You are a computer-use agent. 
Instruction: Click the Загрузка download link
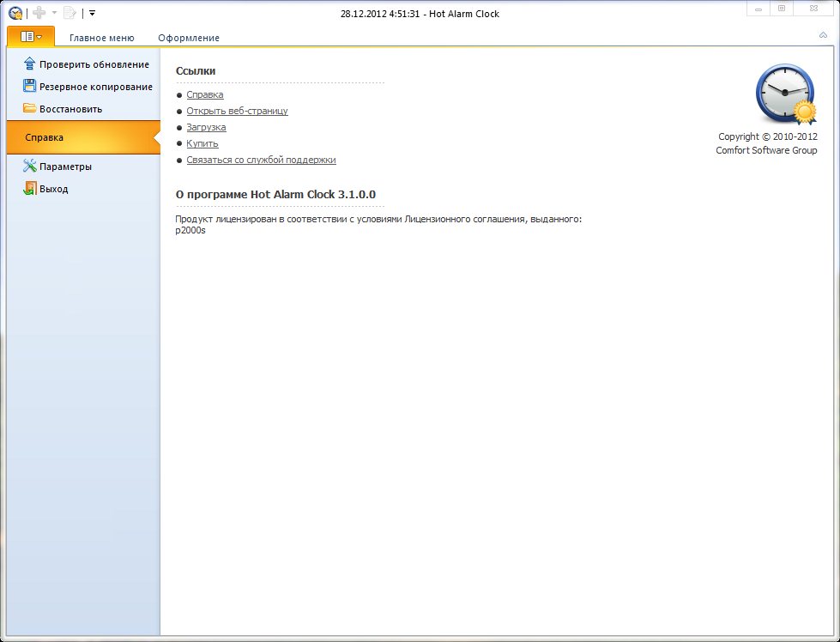click(206, 128)
